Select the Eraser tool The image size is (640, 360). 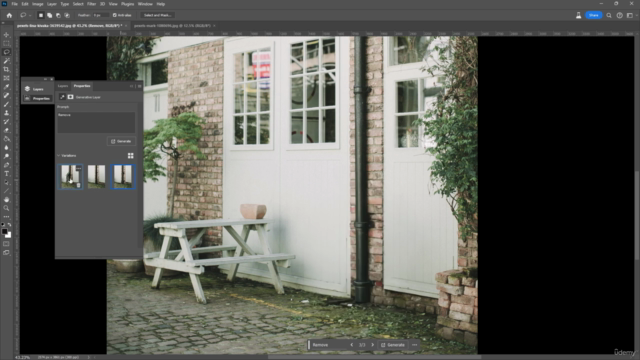click(6, 130)
